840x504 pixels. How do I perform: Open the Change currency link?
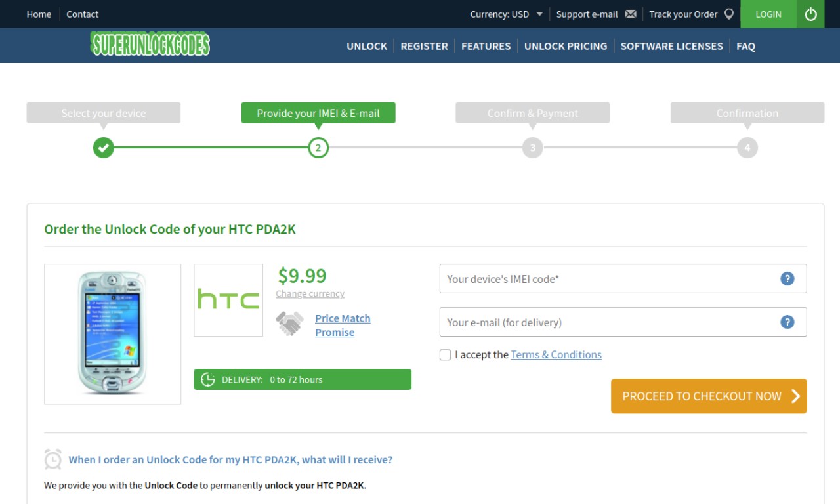310,294
